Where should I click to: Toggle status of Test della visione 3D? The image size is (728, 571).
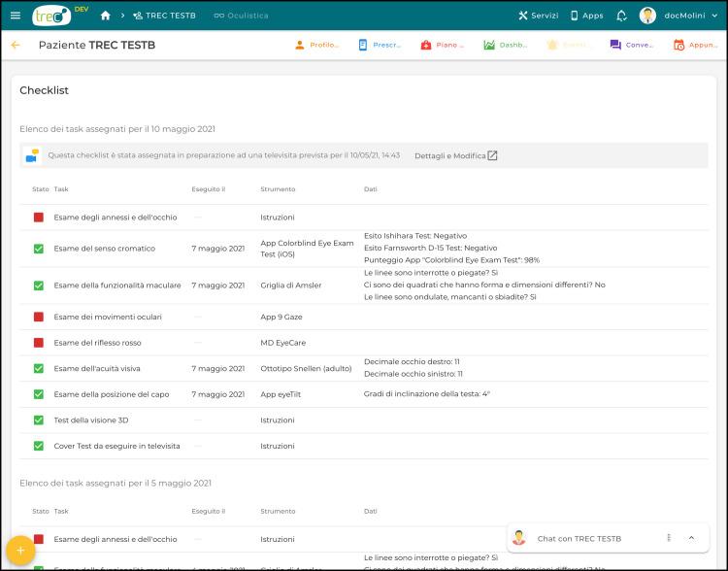tap(39, 420)
